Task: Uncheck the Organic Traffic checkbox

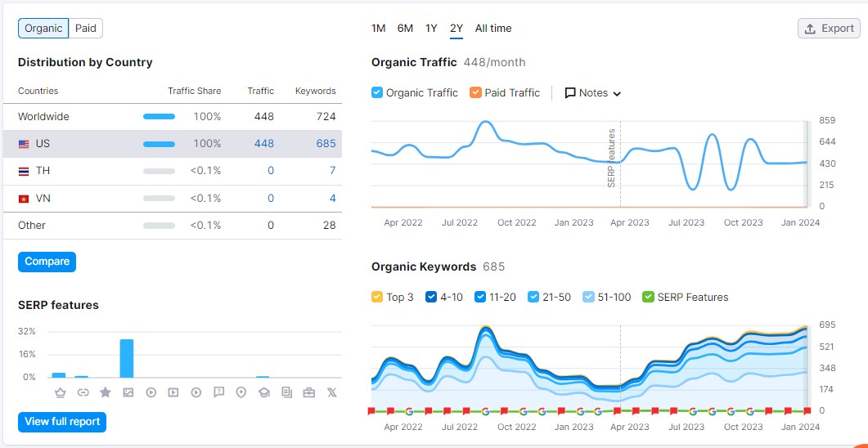Action: (x=377, y=92)
